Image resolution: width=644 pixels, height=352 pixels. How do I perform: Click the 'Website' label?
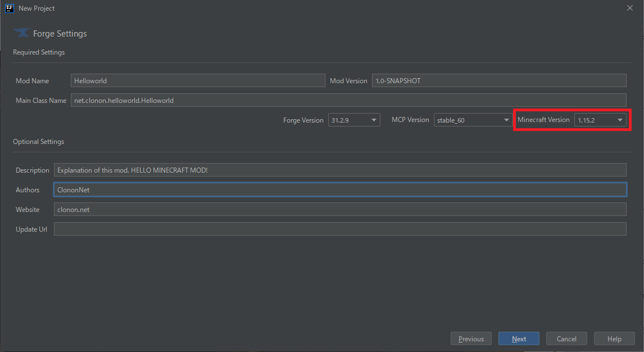[28, 210]
